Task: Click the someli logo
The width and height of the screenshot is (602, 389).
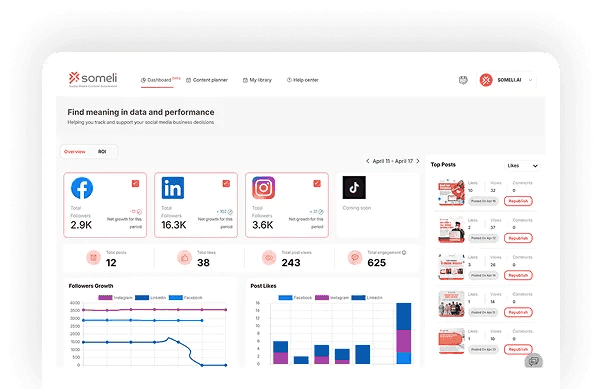Action: point(93,79)
